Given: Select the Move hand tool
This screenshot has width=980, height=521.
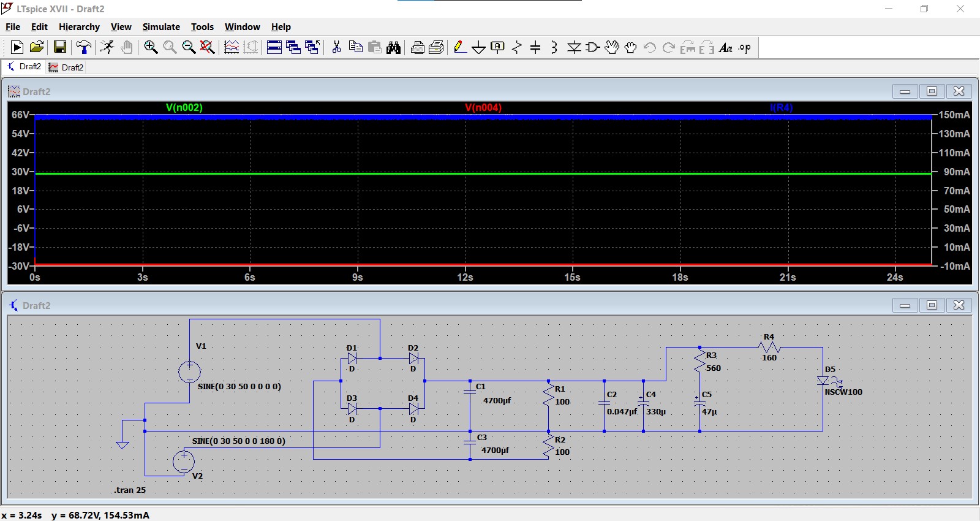Looking at the screenshot, I should coord(612,47).
